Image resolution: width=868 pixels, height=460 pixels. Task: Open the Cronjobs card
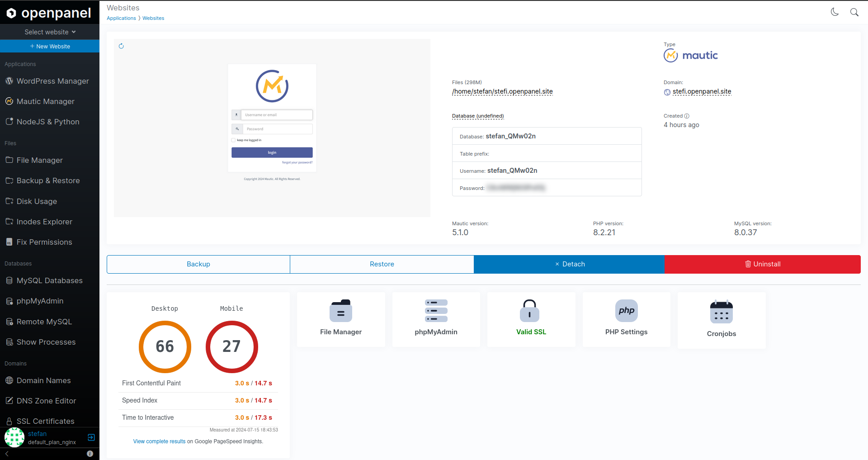point(722,320)
